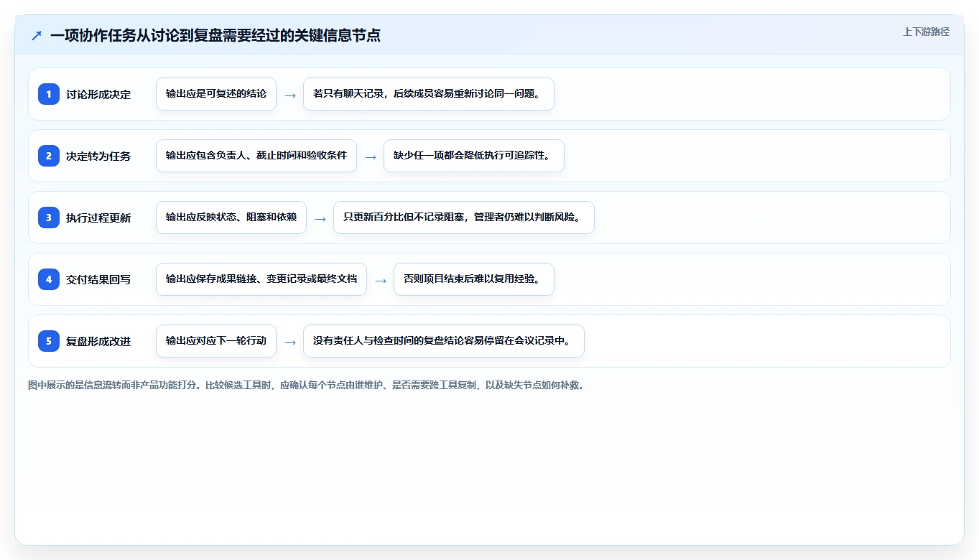Click the note 缺少任一项都会降低执行可追踪性。
The width and height of the screenshot is (979, 560).
tap(474, 156)
